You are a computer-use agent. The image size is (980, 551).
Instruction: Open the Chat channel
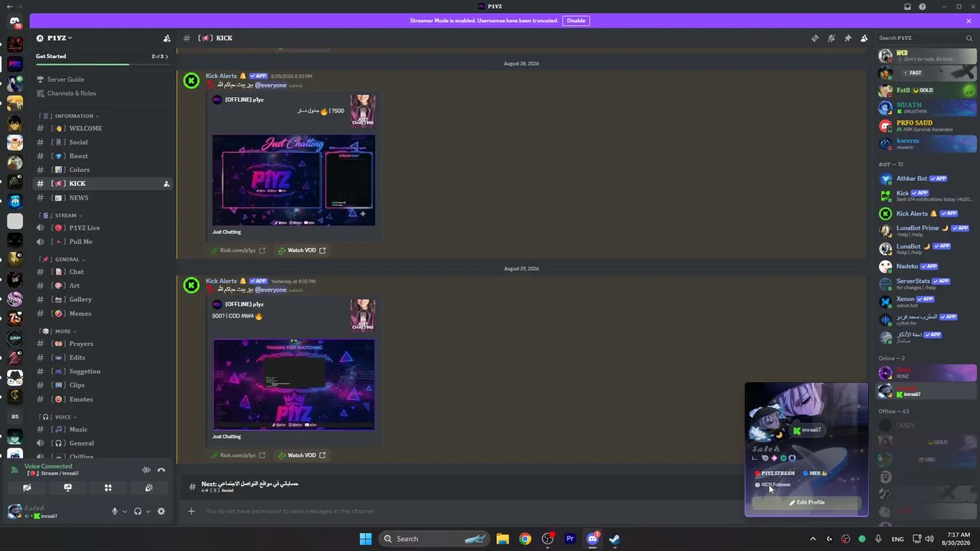coord(102,272)
